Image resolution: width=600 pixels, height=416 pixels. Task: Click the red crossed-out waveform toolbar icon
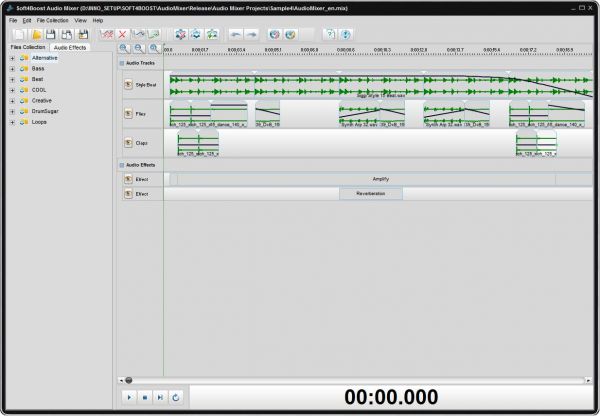pyautogui.click(x=106, y=34)
